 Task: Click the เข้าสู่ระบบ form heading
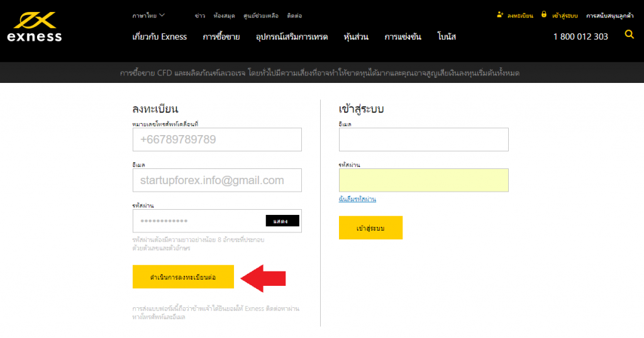361,109
